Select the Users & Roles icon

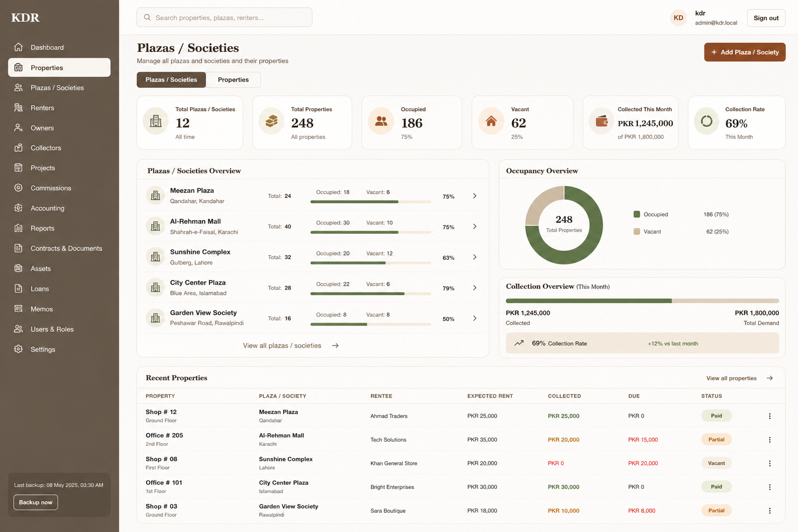click(x=19, y=329)
